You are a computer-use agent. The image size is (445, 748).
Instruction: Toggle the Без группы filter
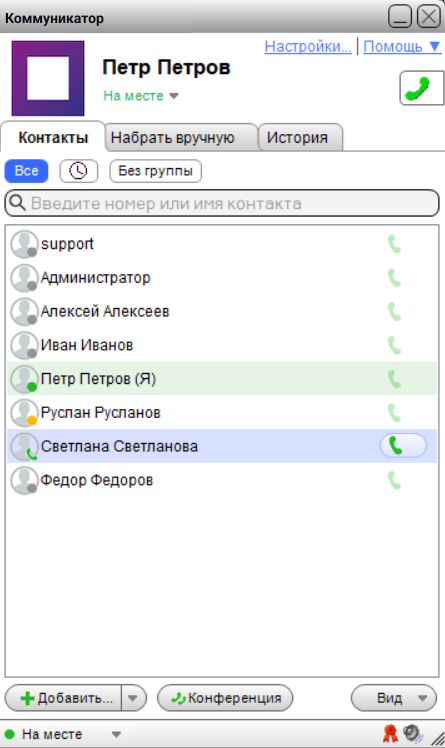[x=155, y=171]
